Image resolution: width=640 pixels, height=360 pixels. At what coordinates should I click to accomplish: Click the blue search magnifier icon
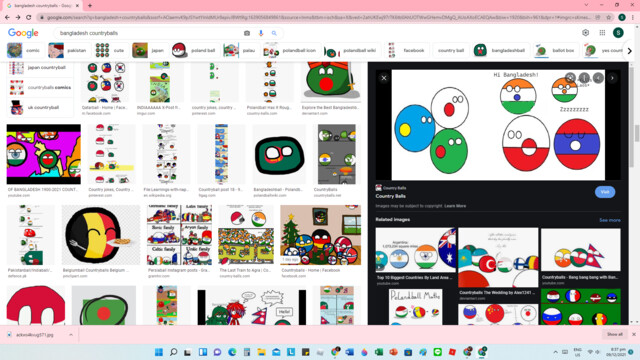pyautogui.click(x=274, y=33)
